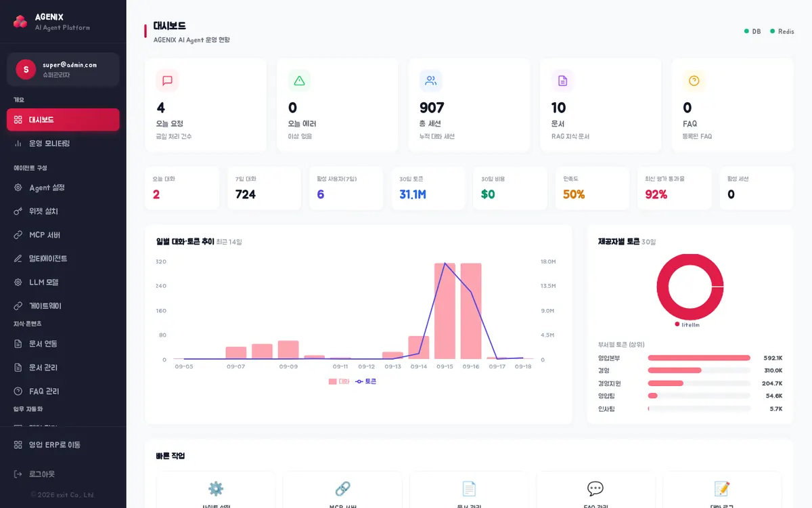Click the purple document icon on 문서 card
The height and width of the screenshot is (508, 812).
(562, 81)
